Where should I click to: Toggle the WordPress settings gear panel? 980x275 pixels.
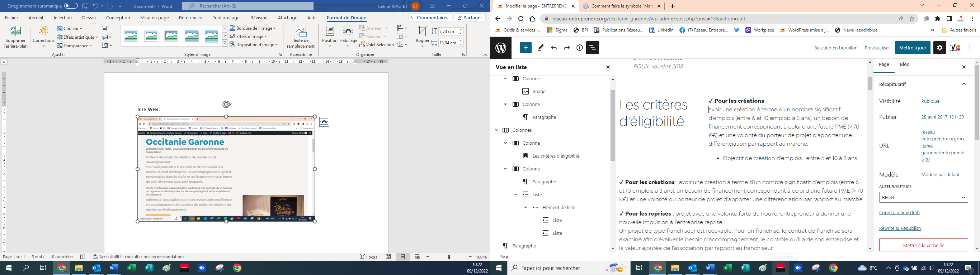click(940, 48)
